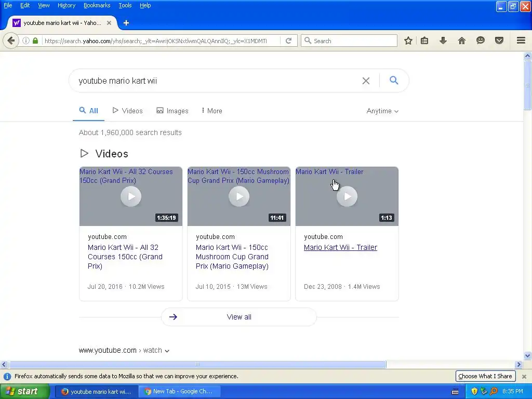Open the Hello chat smiley icon

[481, 41]
